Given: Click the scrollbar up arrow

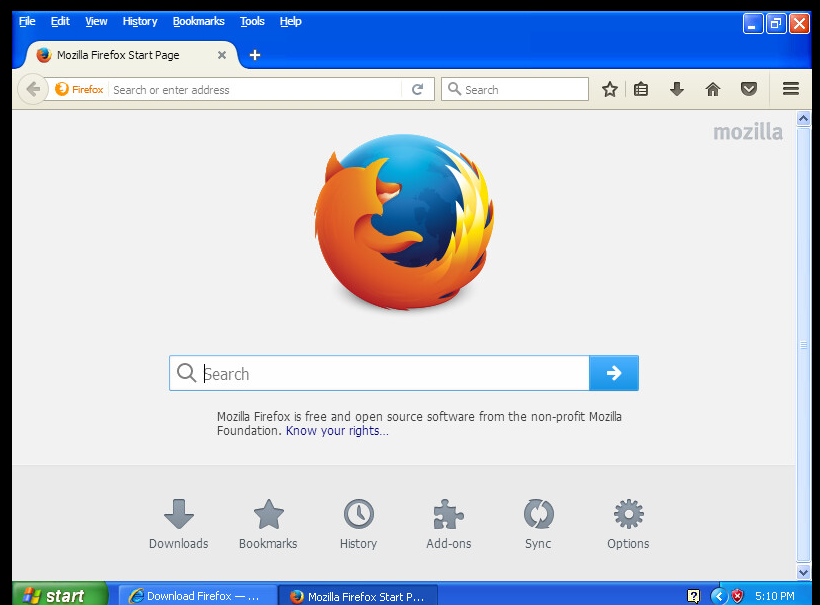Looking at the screenshot, I should pyautogui.click(x=803, y=119).
